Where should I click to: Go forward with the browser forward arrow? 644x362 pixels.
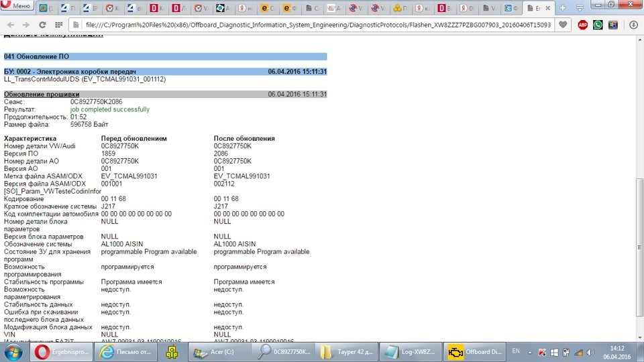pos(26,25)
